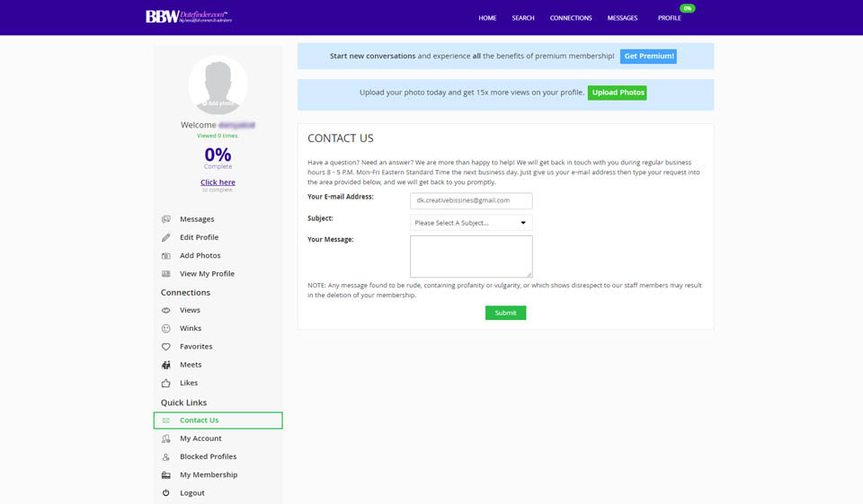
Task: Click the Logout power icon
Action: pyautogui.click(x=165, y=493)
